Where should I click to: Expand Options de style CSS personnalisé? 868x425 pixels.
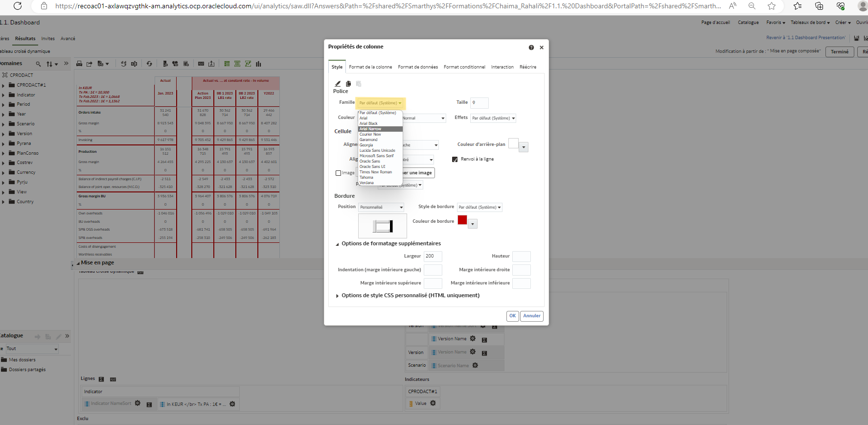coord(337,296)
